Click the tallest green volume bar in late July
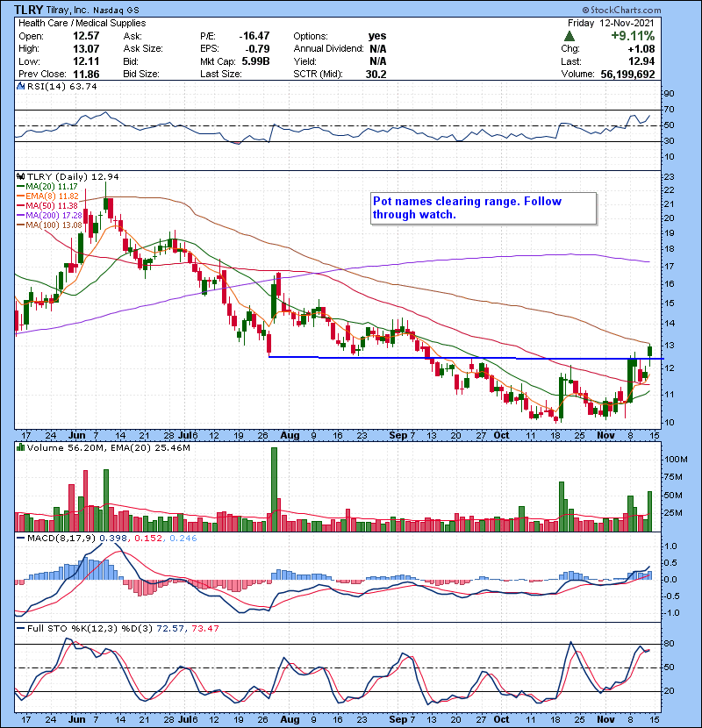 click(274, 489)
